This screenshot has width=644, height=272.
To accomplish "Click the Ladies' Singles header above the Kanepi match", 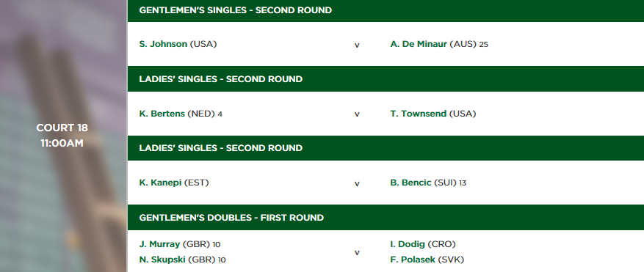I will pos(386,147).
